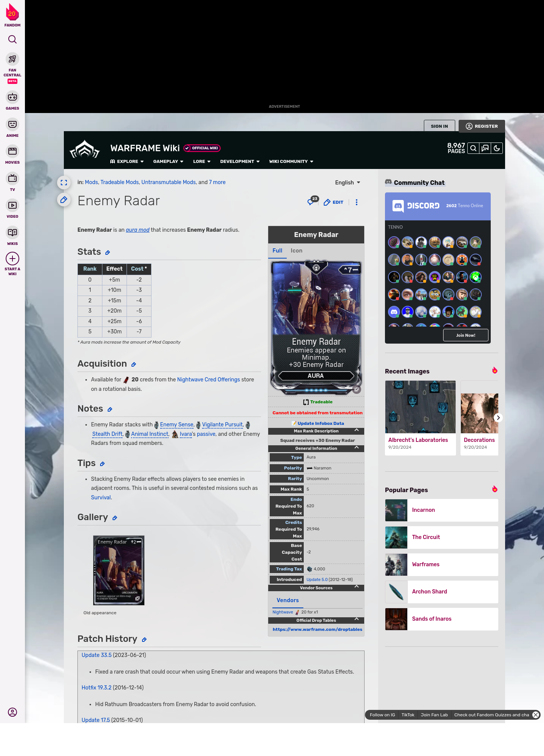Viewport: 544px width, 756px height.
Task: Collapse the Vendor Sources section
Action: [x=357, y=587]
